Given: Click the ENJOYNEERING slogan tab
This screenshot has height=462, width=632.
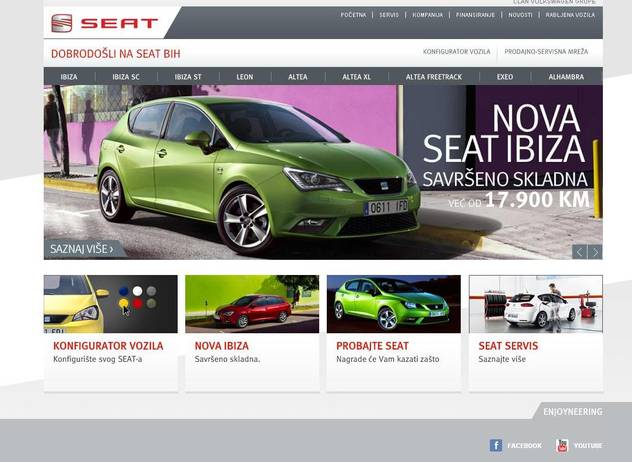Looking at the screenshot, I should pos(572,412).
